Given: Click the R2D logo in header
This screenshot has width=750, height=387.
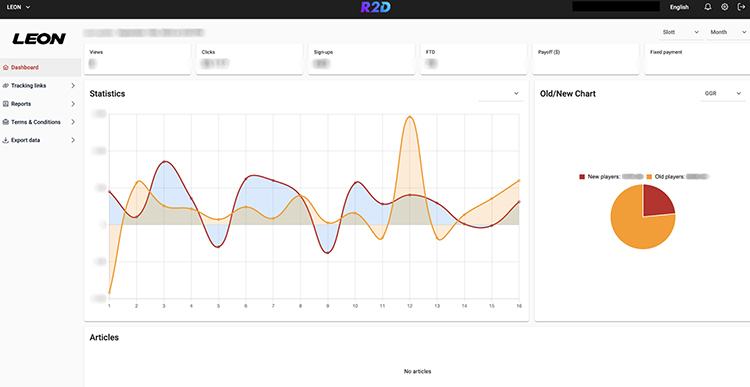Looking at the screenshot, I should click(x=375, y=7).
